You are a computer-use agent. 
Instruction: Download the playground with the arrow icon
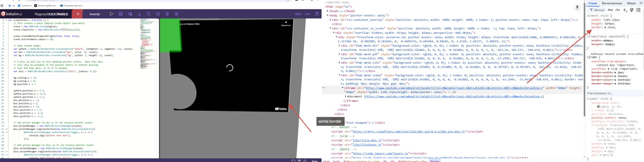[x=139, y=14]
